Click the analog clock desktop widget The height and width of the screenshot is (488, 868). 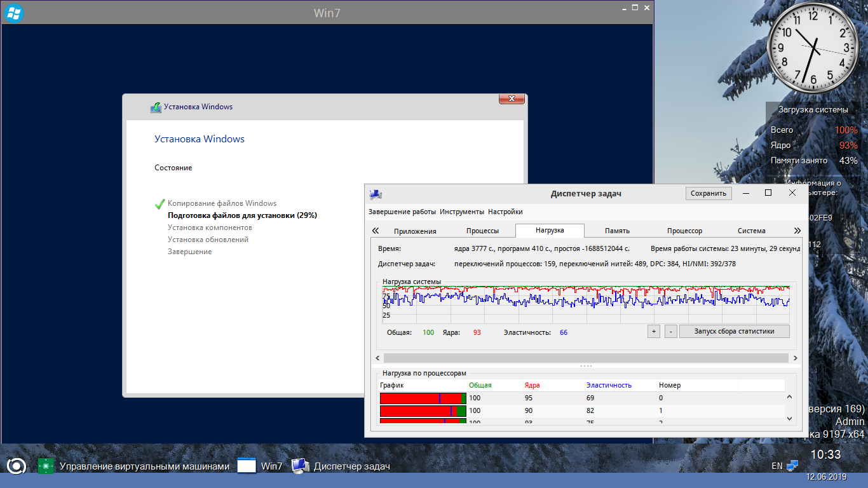[x=813, y=46]
